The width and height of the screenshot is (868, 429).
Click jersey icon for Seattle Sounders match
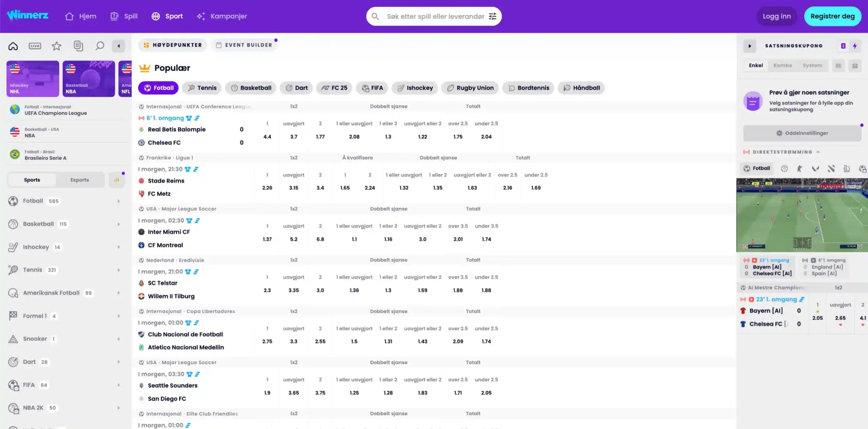point(190,374)
